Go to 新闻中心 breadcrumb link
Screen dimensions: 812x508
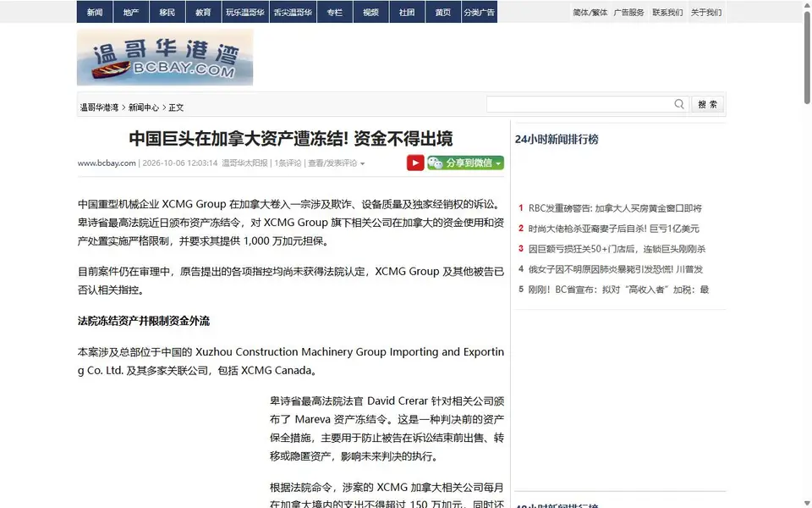tap(144, 108)
